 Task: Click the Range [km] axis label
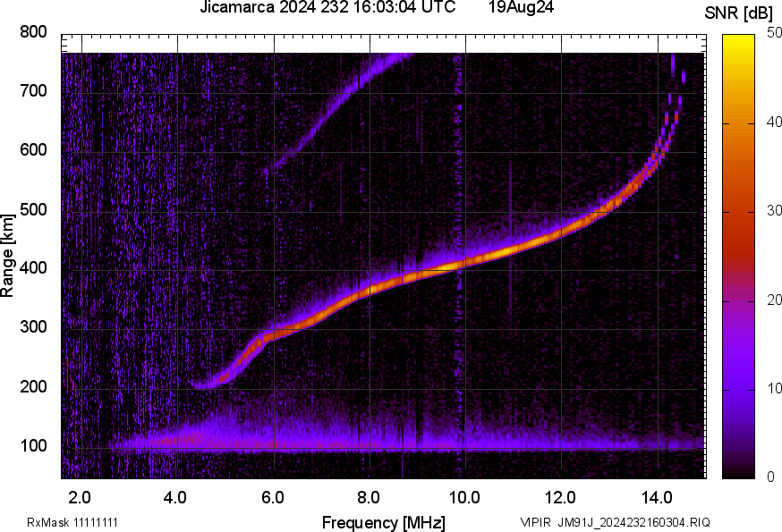7,256
